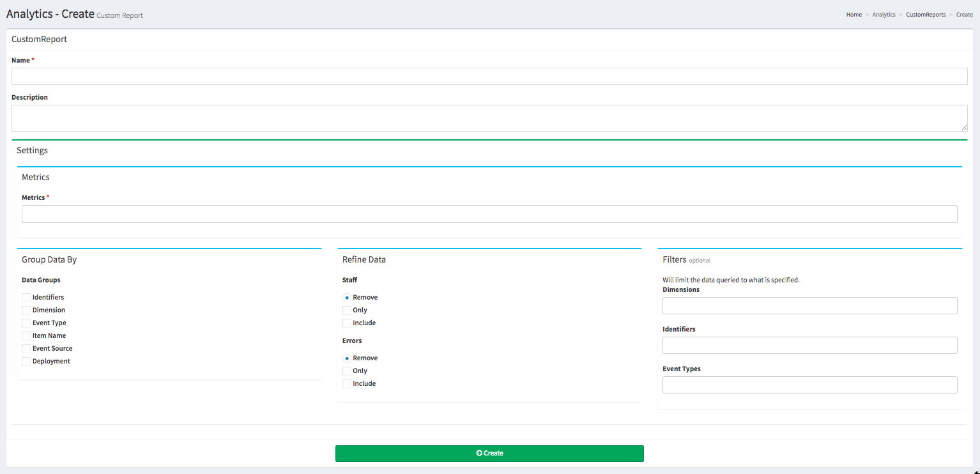Open the Event Types filter field
The image size is (980, 474).
pos(809,385)
